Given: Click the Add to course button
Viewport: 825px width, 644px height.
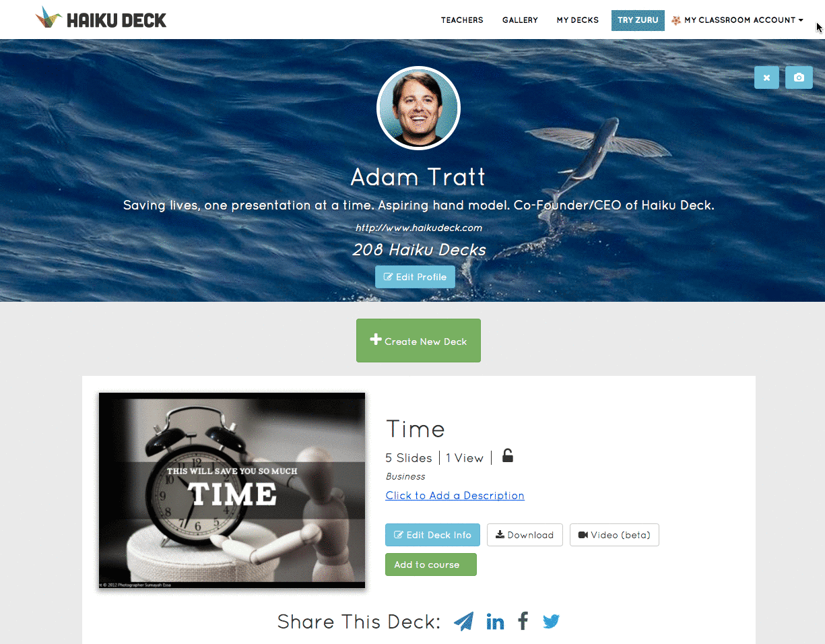Looking at the screenshot, I should [x=430, y=565].
